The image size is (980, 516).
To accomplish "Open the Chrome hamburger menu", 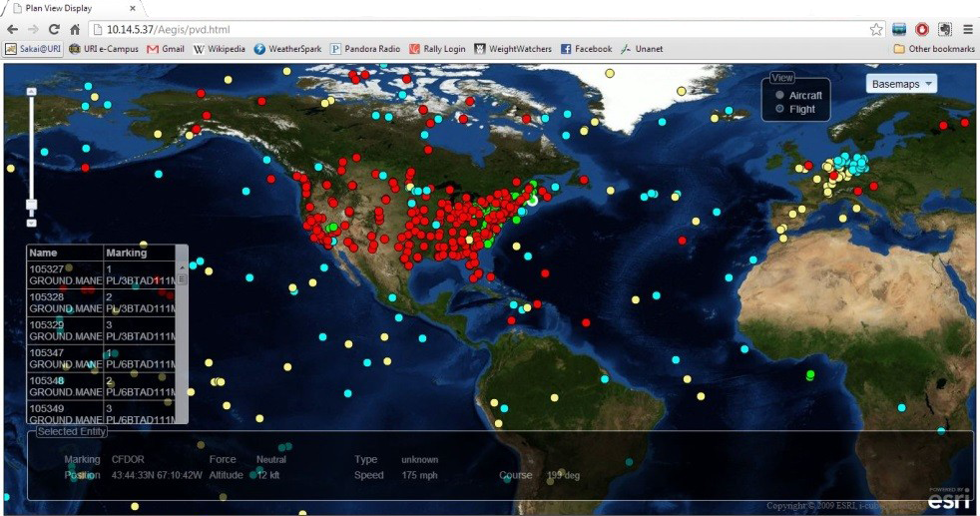I will pos(967,30).
